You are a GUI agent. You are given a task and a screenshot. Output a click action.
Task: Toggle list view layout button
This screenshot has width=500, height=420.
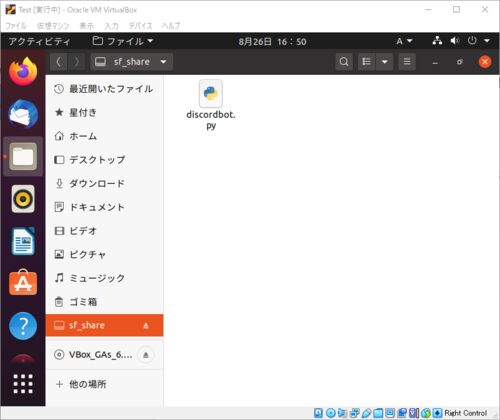point(367,62)
